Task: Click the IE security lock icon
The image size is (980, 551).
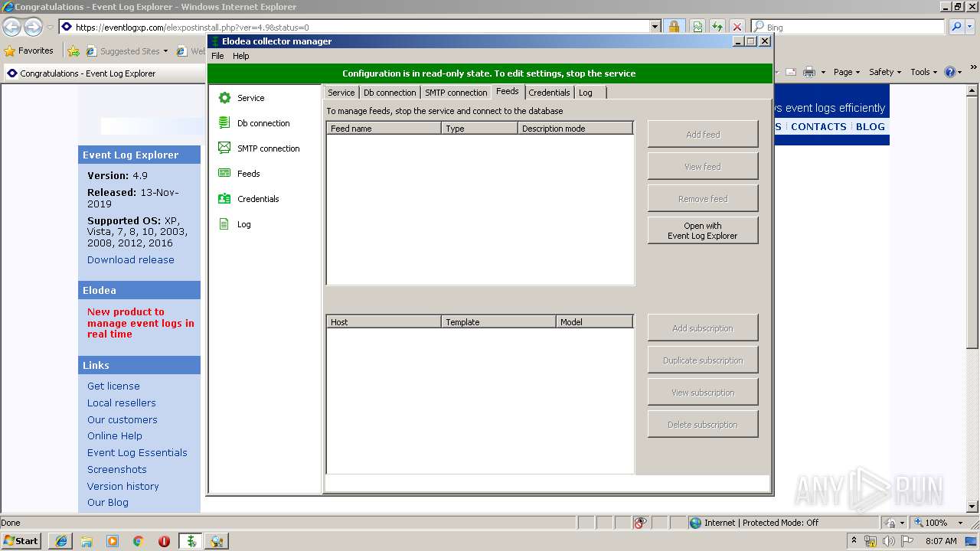Action: tap(674, 27)
